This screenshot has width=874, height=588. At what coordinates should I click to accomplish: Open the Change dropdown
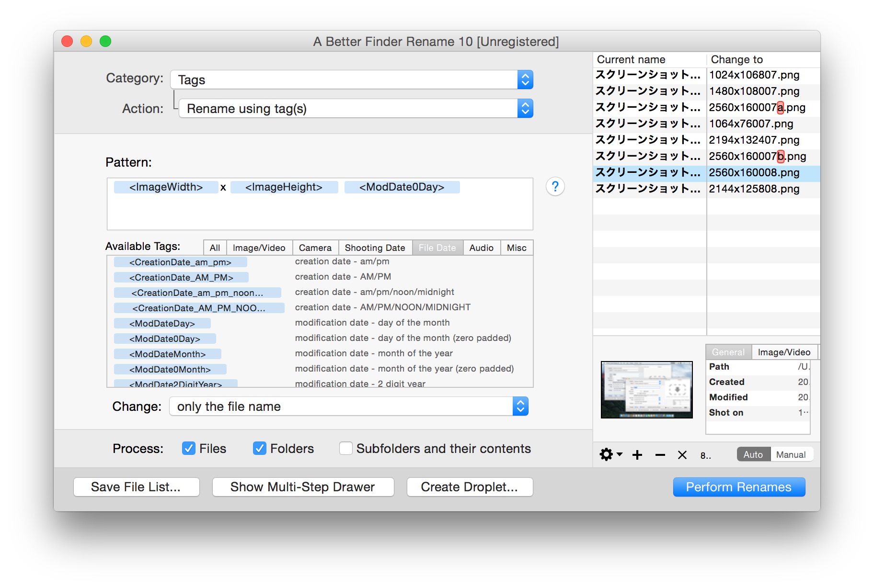tap(349, 407)
